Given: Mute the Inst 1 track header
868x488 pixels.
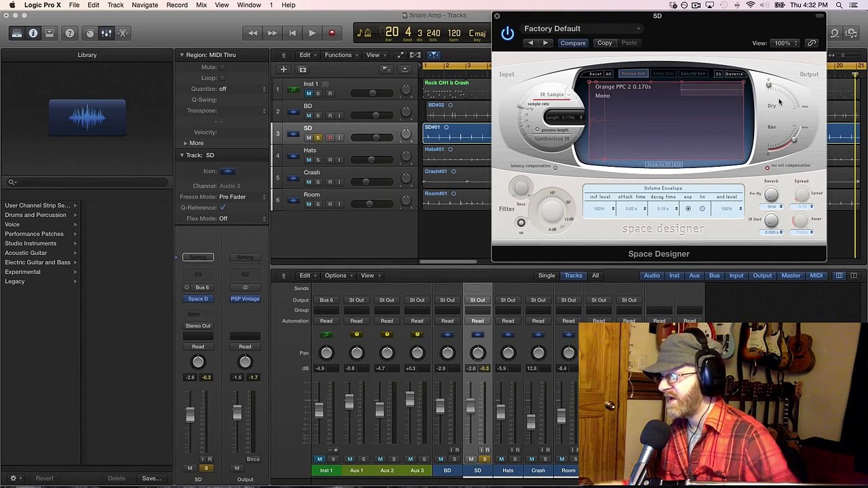Looking at the screenshot, I should [x=309, y=94].
